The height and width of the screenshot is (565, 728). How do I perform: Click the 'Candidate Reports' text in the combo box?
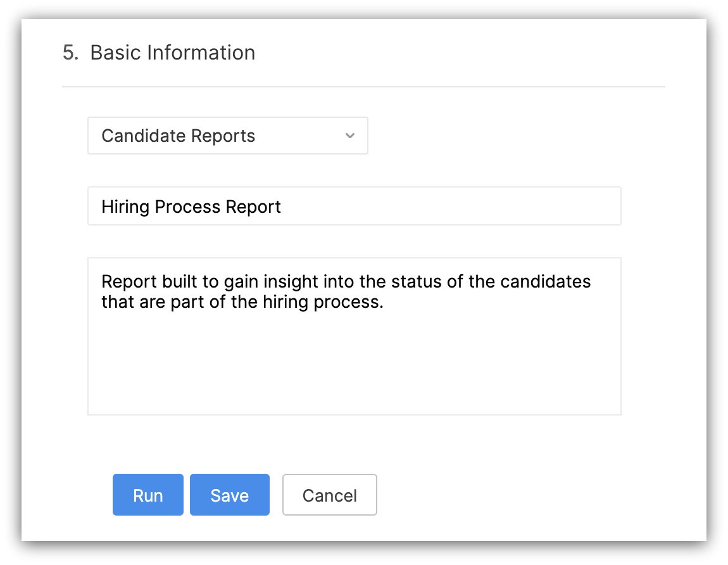179,136
